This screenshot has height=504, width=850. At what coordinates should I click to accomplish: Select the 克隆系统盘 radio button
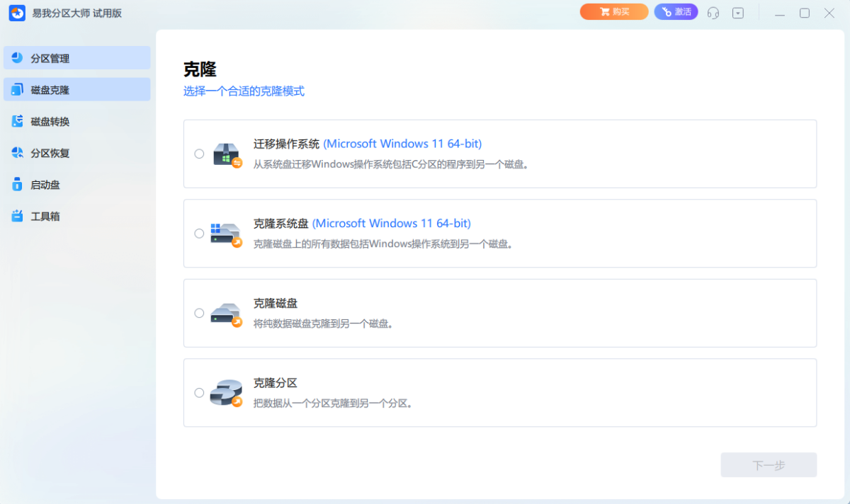(199, 234)
